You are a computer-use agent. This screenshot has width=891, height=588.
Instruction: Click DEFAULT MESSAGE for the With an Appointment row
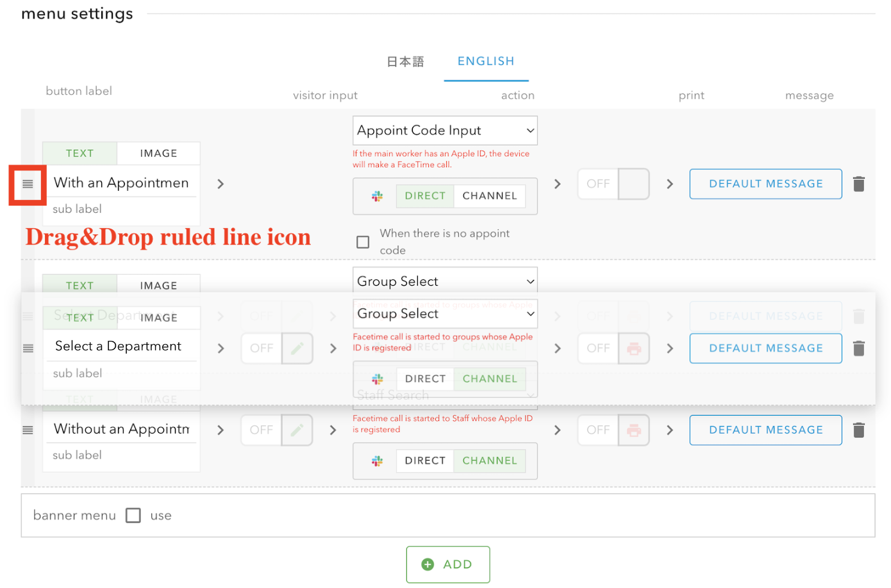(x=765, y=184)
